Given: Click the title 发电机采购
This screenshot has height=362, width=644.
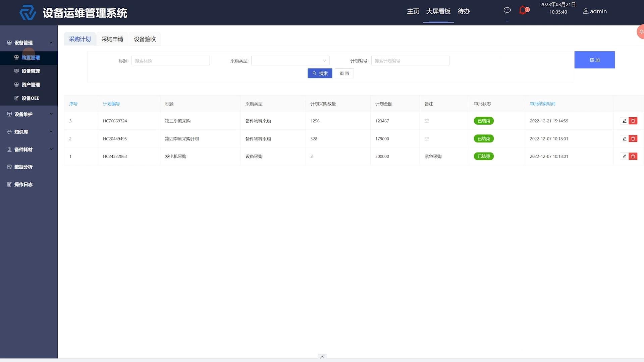Looking at the screenshot, I should coord(175,157).
